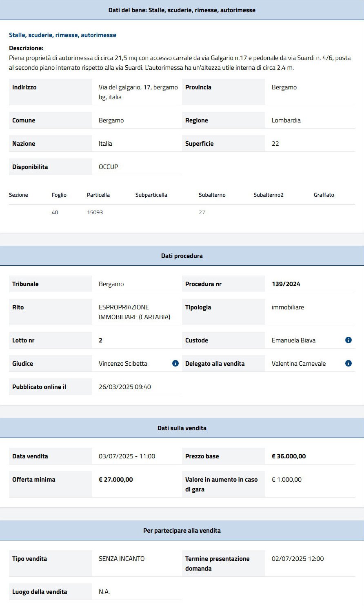
Task: Open the blue 'Stalle, scuderie, rimesse, autorimesse' link
Action: 62,35
